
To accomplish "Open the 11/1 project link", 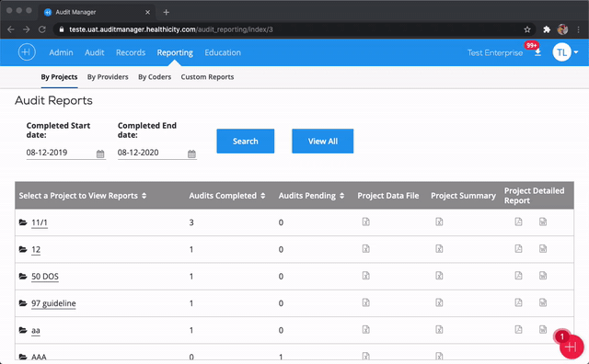I will coord(40,222).
